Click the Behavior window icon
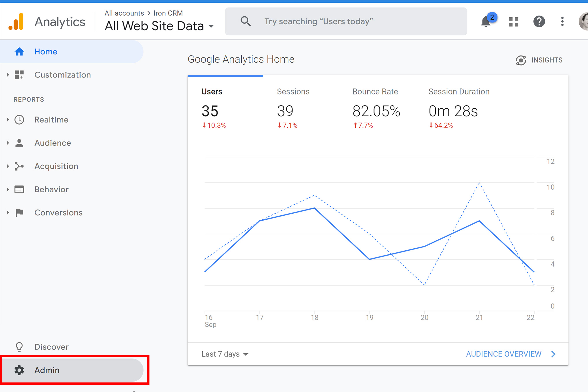This screenshot has width=588, height=392. [19, 189]
